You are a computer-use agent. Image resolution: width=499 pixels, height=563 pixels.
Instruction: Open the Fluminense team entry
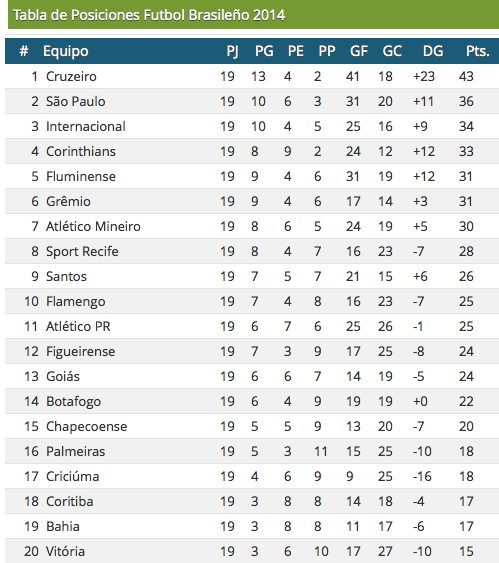[x=81, y=177]
